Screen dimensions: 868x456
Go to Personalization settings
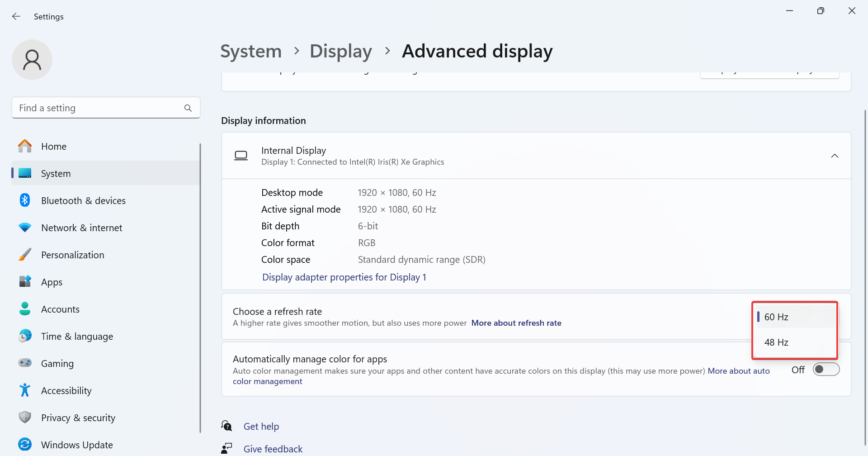105,255
